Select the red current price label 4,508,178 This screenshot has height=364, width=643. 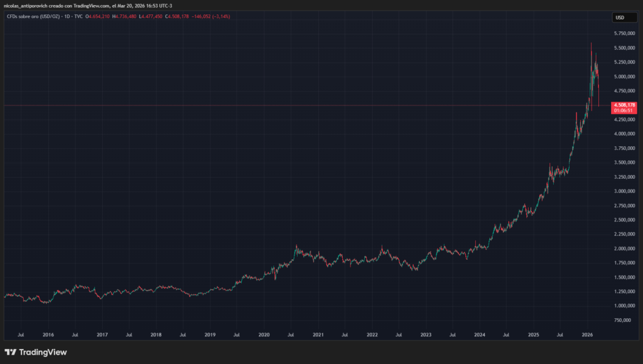click(626, 105)
